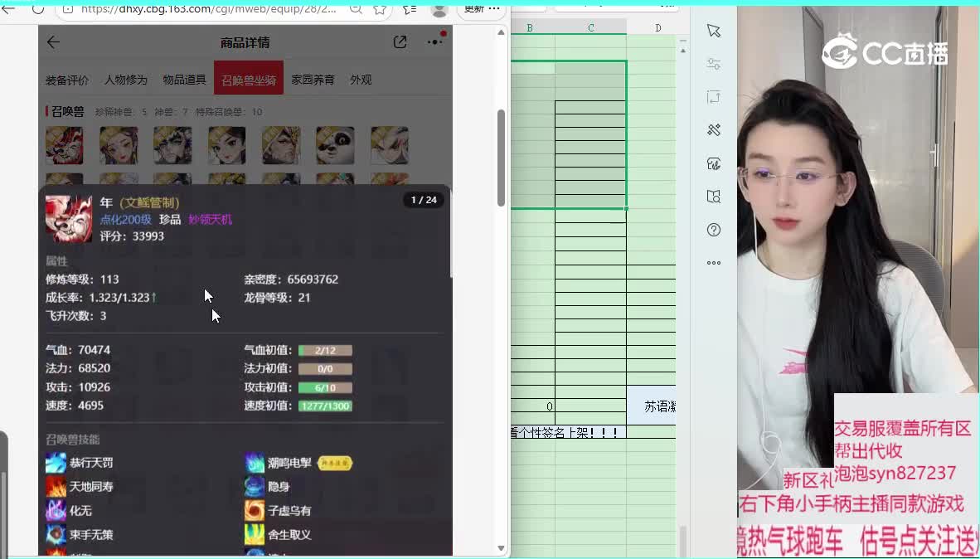Switch to the 外观 tab
The width and height of the screenshot is (980, 559).
(x=361, y=80)
